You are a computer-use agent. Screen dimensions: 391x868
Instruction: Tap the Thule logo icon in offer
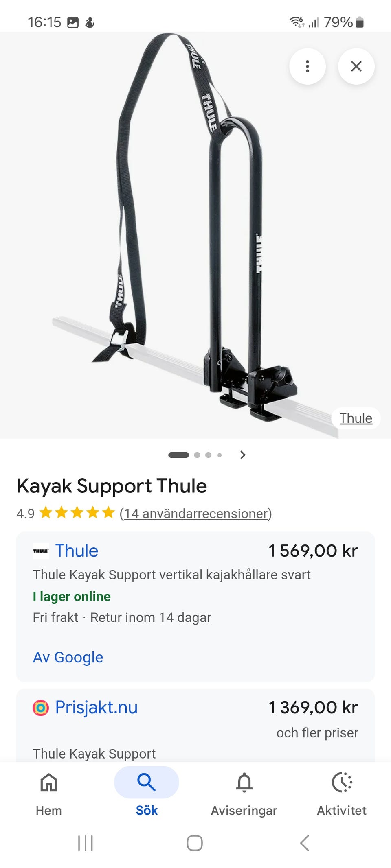pyautogui.click(x=41, y=551)
